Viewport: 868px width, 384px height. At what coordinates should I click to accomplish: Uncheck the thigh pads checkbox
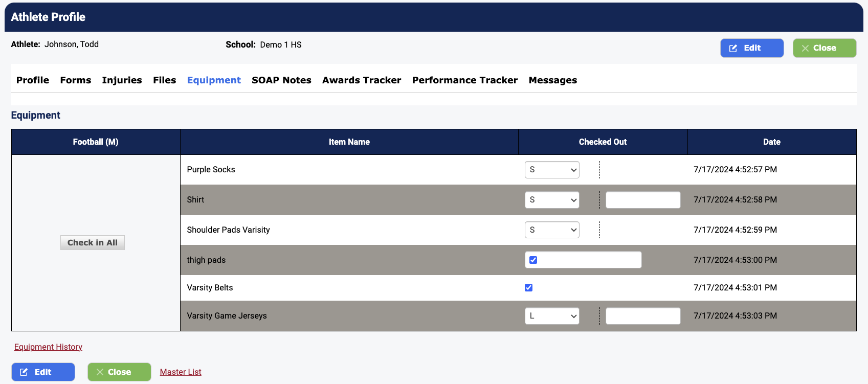click(533, 260)
